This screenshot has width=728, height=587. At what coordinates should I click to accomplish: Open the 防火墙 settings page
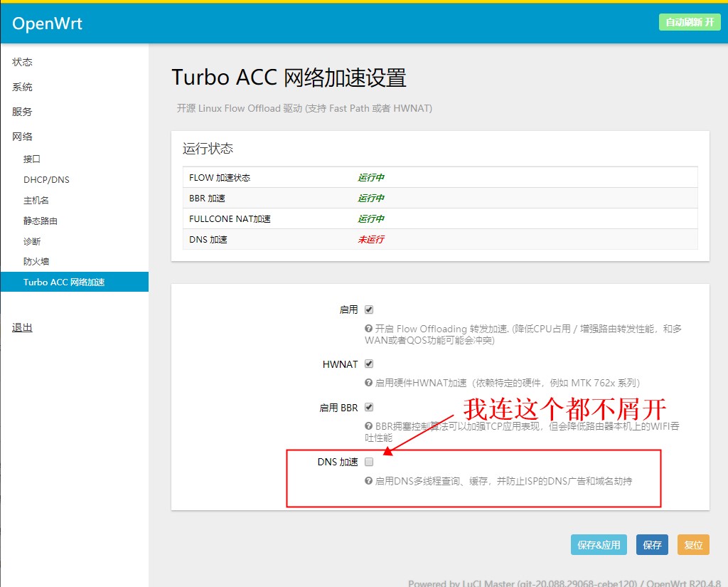pyautogui.click(x=36, y=261)
